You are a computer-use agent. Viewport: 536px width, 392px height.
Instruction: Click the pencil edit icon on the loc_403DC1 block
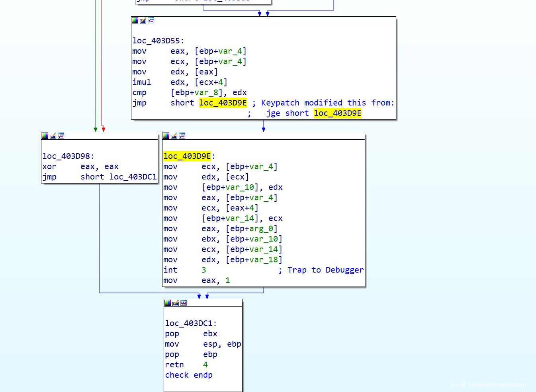pos(176,303)
